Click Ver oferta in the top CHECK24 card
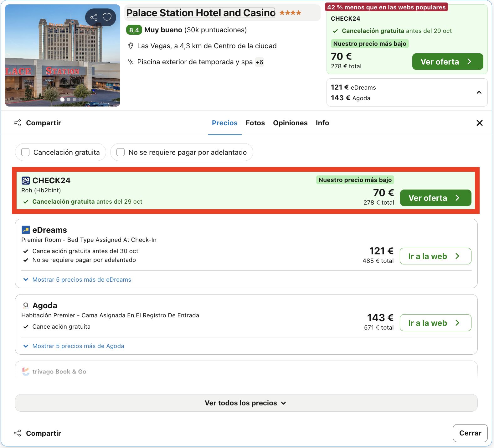The width and height of the screenshot is (494, 448). tap(448, 62)
